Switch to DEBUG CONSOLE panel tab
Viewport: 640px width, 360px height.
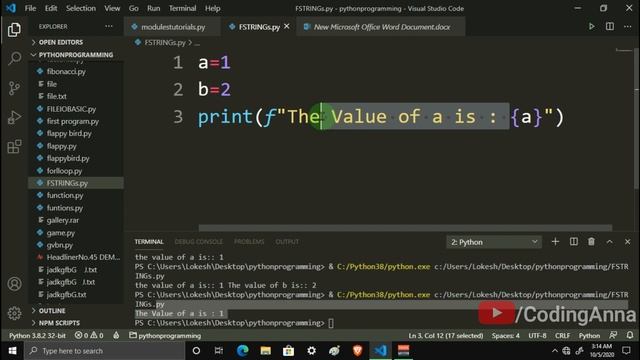tap(198, 242)
